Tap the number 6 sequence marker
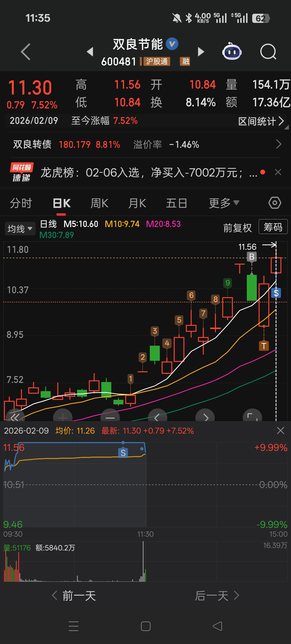The width and height of the screenshot is (291, 644). (191, 295)
